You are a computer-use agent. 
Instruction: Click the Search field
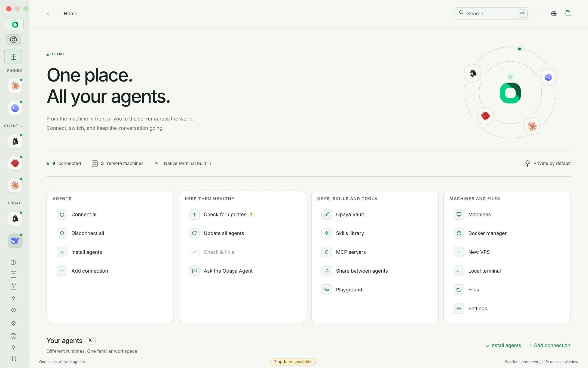click(x=492, y=13)
